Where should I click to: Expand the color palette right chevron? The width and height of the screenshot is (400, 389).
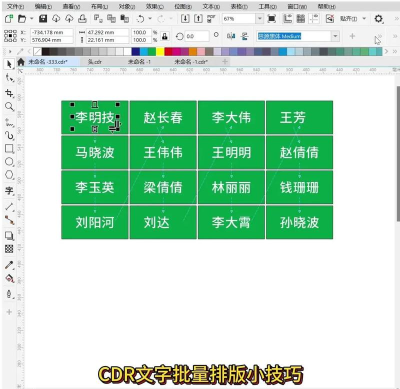click(387, 51)
